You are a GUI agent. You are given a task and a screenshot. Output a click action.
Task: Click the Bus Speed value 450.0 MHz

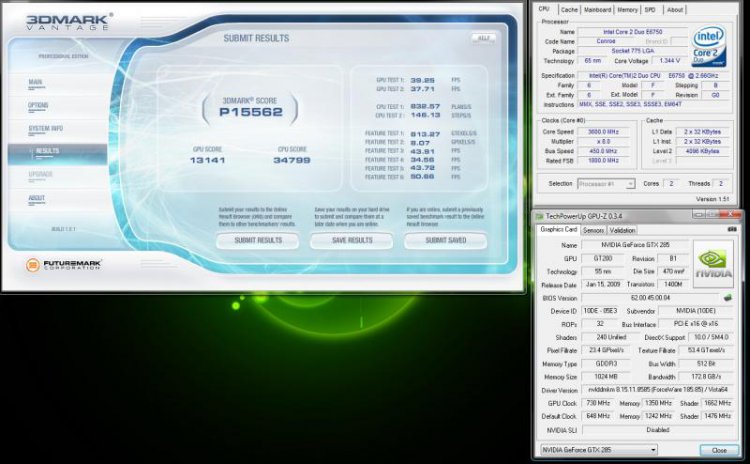click(604, 151)
